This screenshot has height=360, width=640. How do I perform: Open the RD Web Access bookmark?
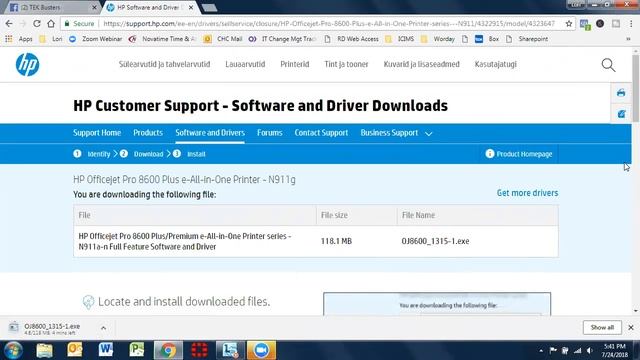(x=352, y=39)
